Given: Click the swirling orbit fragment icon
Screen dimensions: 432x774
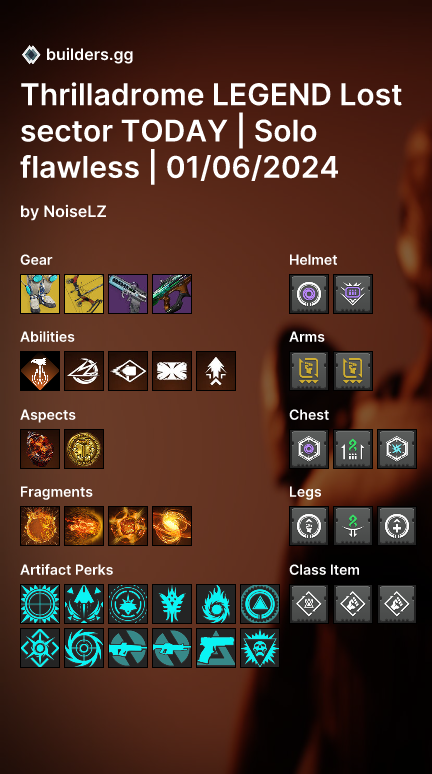Looking at the screenshot, I should tap(172, 526).
